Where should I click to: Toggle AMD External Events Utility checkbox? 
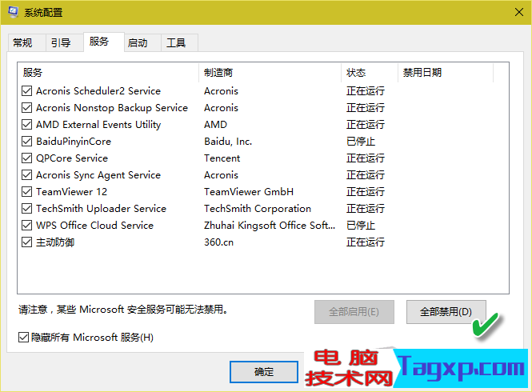pos(27,125)
